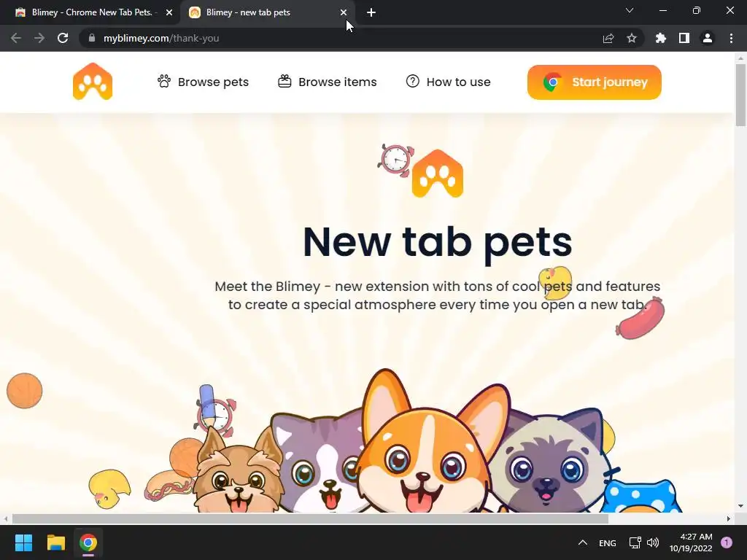Click the floating alarm clock near logo
Screen dimensions: 747x560
395,160
